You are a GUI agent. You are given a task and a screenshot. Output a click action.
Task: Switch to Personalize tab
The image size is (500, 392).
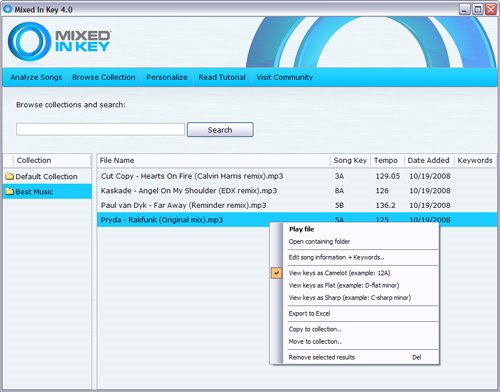click(167, 77)
